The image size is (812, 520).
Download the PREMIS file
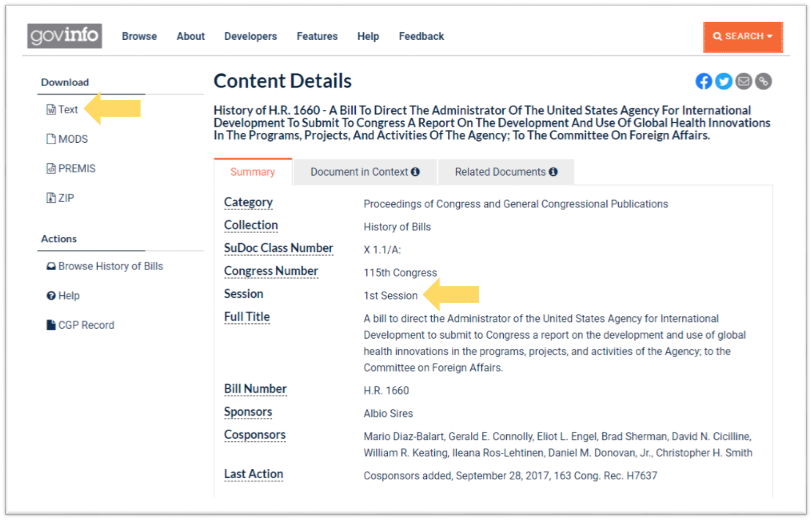click(x=76, y=168)
